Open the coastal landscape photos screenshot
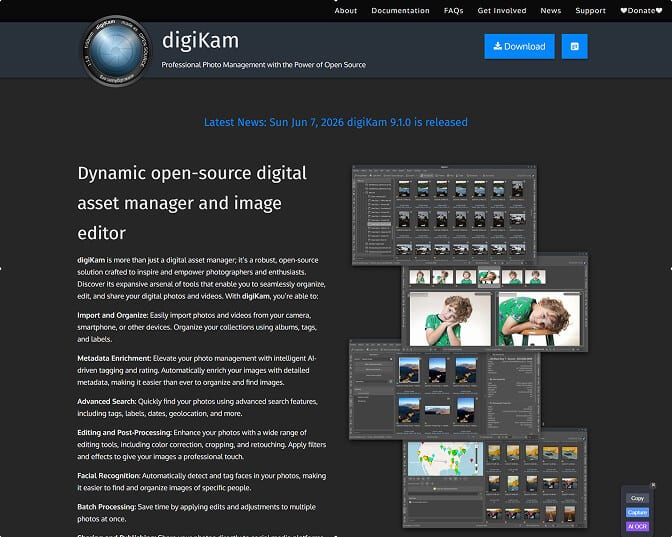 444,392
